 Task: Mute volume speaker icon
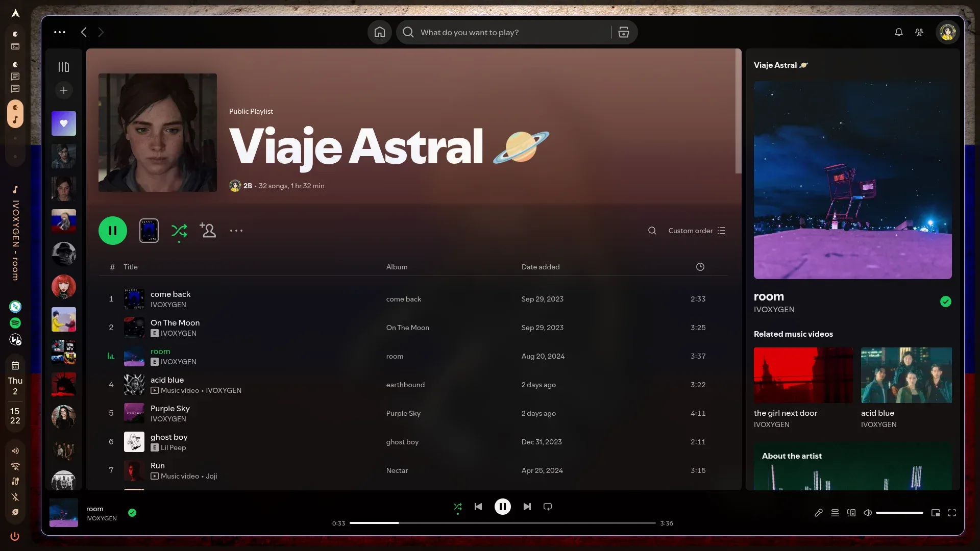click(x=867, y=513)
